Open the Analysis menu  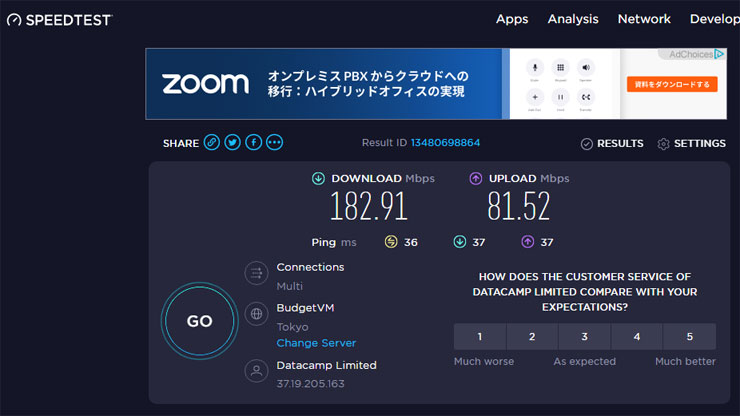[573, 19]
